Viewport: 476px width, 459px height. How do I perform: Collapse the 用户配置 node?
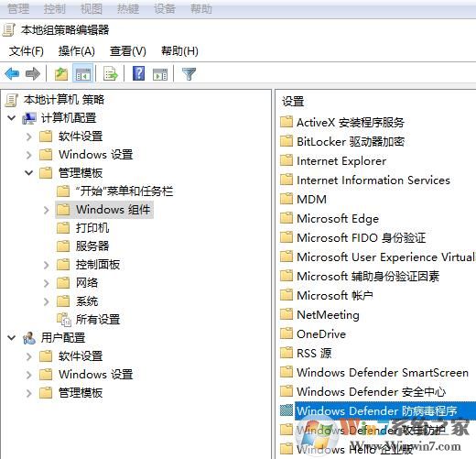12,338
